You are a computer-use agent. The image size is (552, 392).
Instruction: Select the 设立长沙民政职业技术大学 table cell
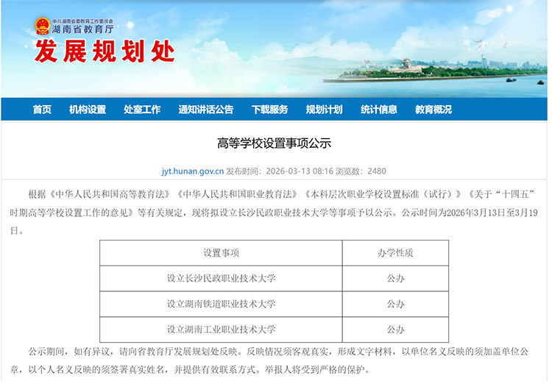tap(221, 279)
